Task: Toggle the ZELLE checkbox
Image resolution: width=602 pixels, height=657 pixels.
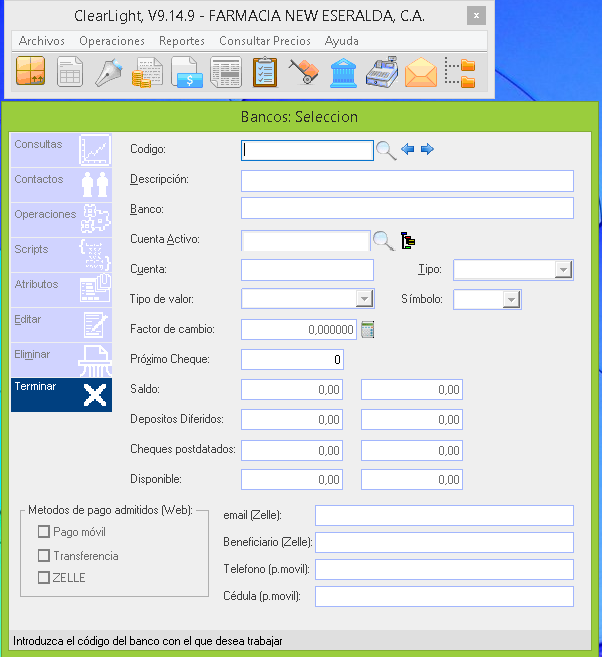Action: [44, 577]
